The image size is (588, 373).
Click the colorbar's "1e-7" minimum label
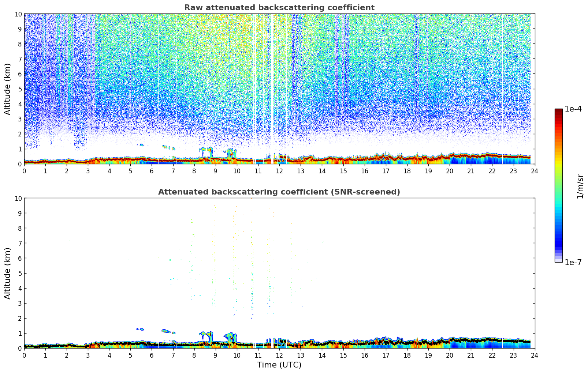(573, 262)
